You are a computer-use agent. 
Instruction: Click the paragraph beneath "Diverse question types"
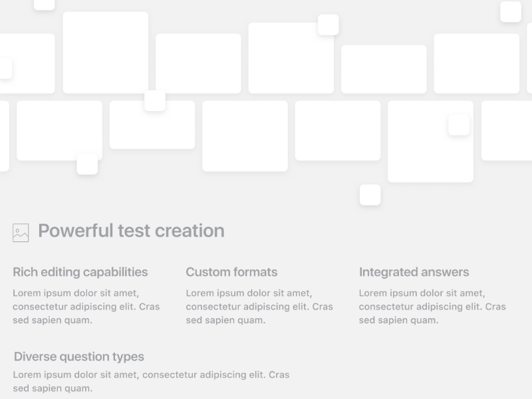pos(151,382)
